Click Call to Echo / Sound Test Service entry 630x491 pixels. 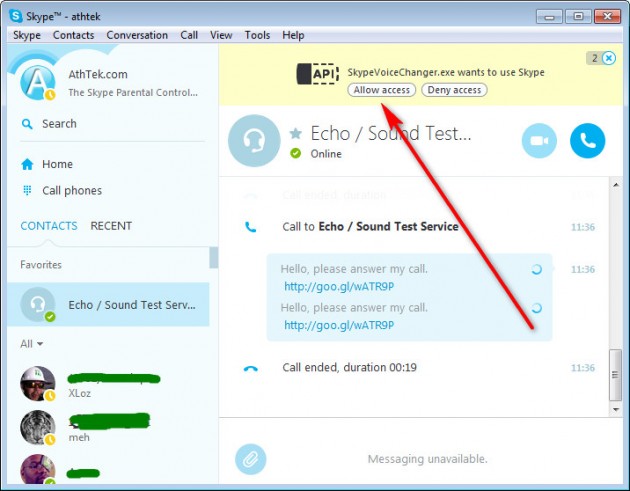(370, 227)
